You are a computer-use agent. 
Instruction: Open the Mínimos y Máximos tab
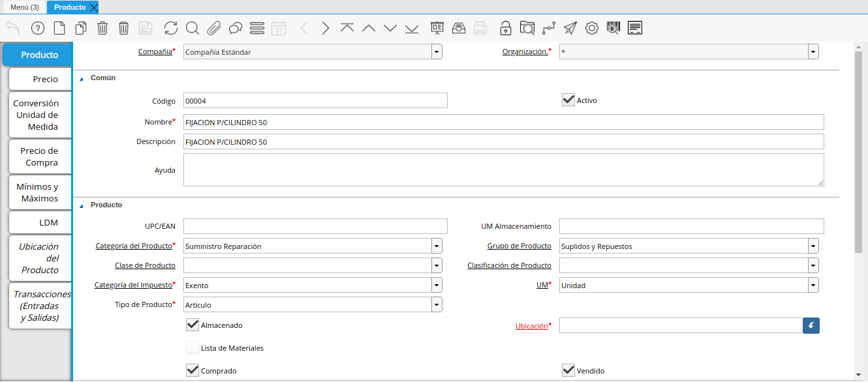pyautogui.click(x=40, y=192)
